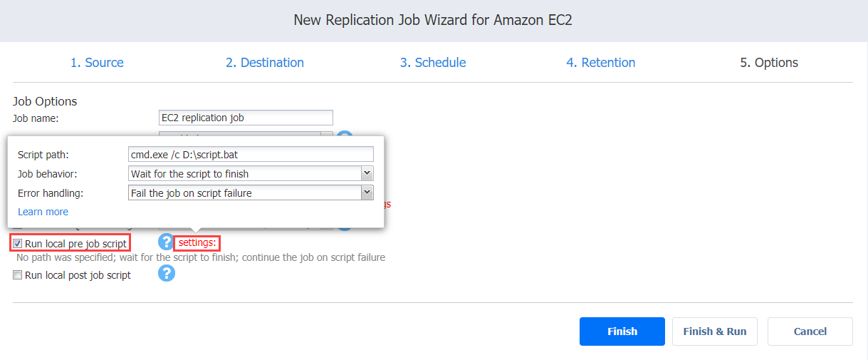The image size is (868, 360).
Task: Cancel the replication job wizard
Action: click(810, 331)
